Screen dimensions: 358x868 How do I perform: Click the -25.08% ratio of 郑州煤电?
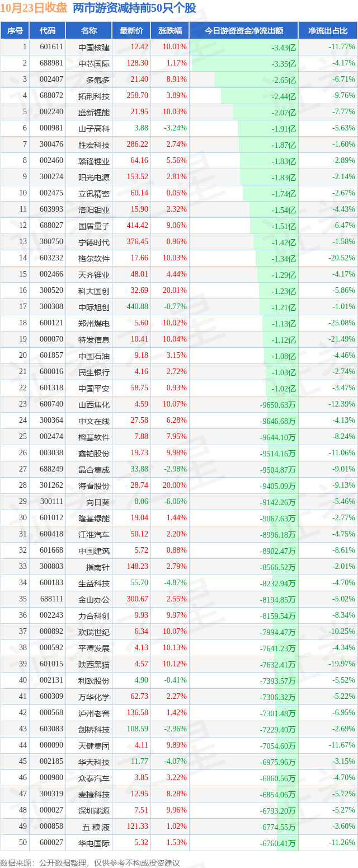[x=342, y=323]
